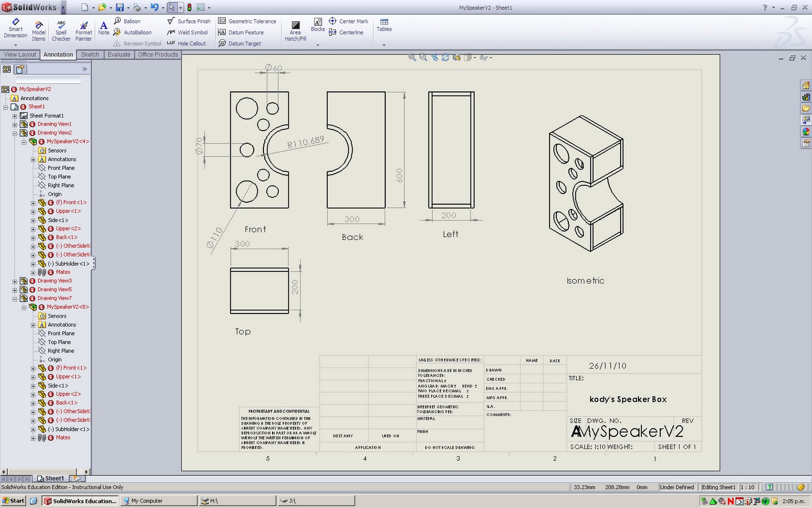Select the Drawing View3 tree item
The image size is (812, 508).
point(55,280)
